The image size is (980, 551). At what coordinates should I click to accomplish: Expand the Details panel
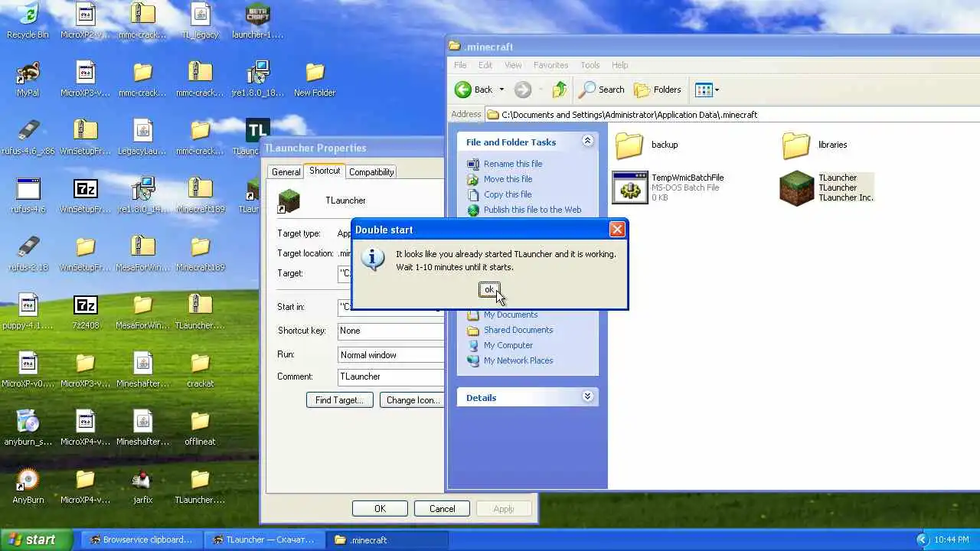click(587, 397)
